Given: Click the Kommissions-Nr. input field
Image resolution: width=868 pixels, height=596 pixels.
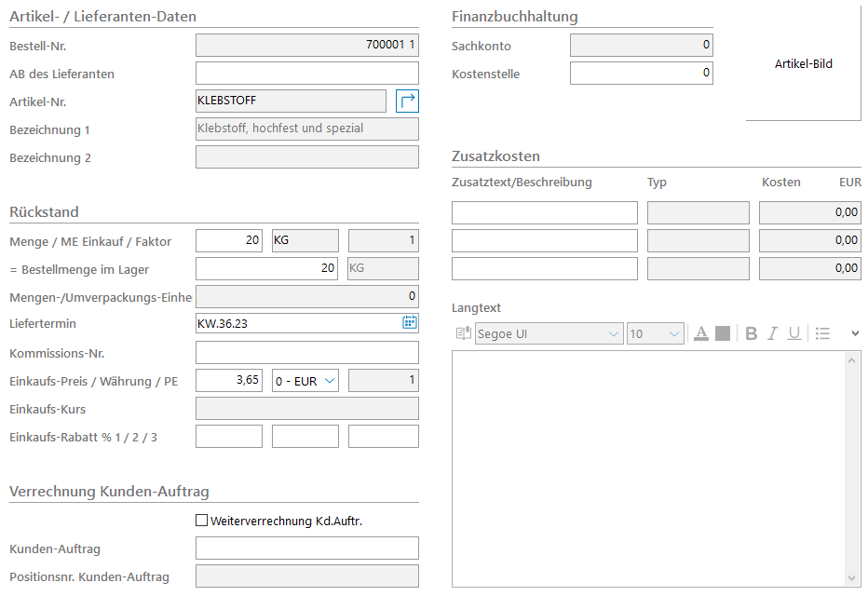Looking at the screenshot, I should click(x=306, y=352).
